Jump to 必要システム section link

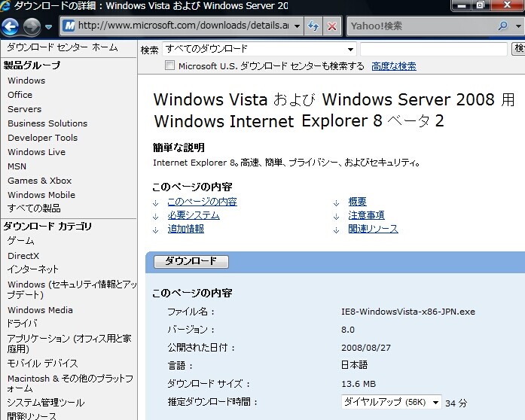coord(194,215)
